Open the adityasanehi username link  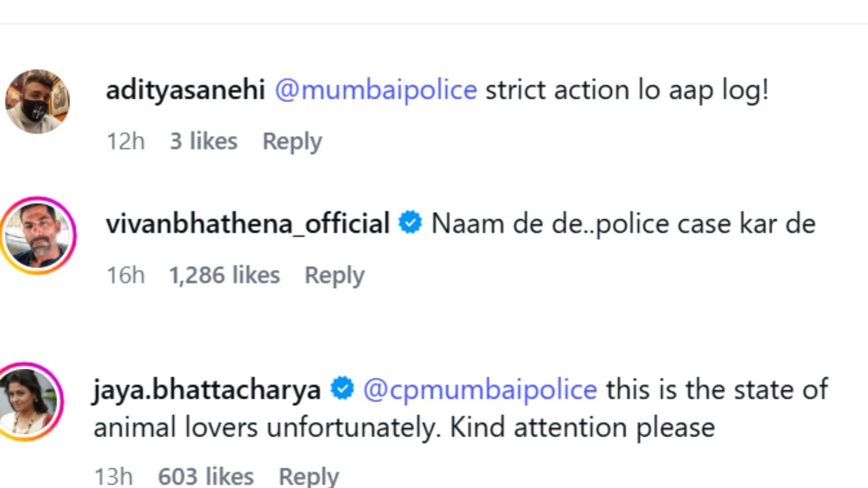coord(185,90)
